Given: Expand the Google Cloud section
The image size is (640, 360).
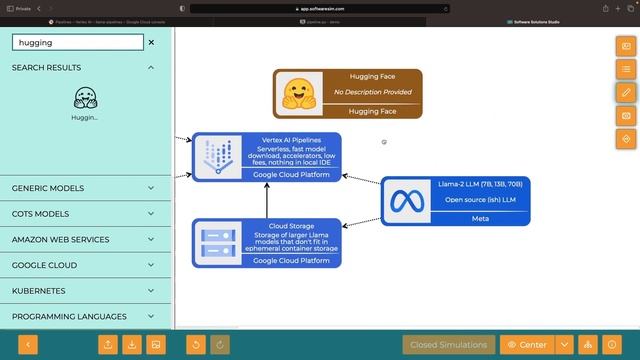Looking at the screenshot, I should click(x=86, y=265).
